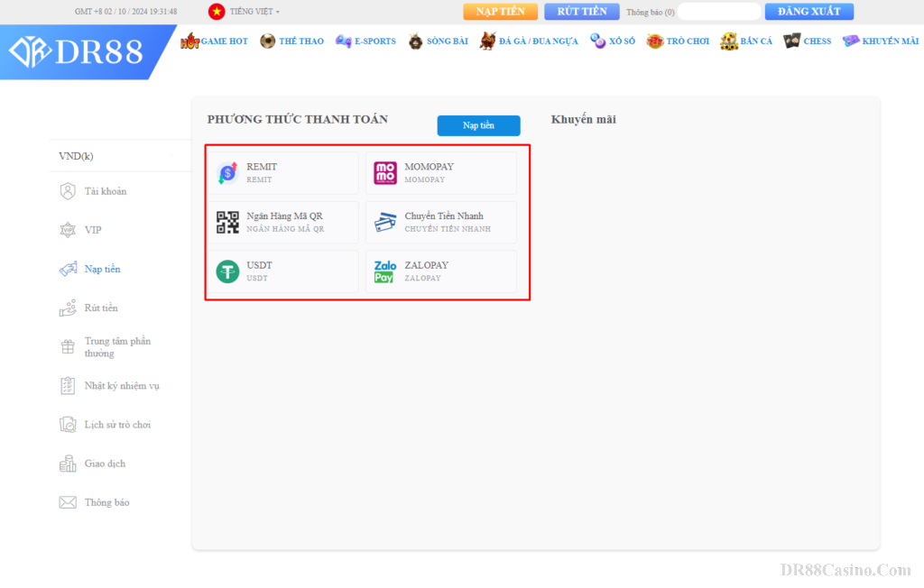Image resolution: width=924 pixels, height=588 pixels.
Task: Click the ZaloPay logo icon
Action: point(385,271)
